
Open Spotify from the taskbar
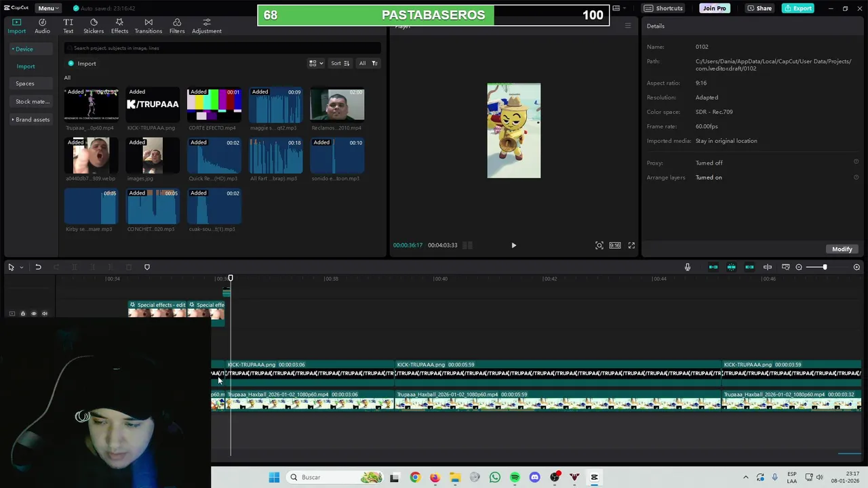click(x=515, y=477)
